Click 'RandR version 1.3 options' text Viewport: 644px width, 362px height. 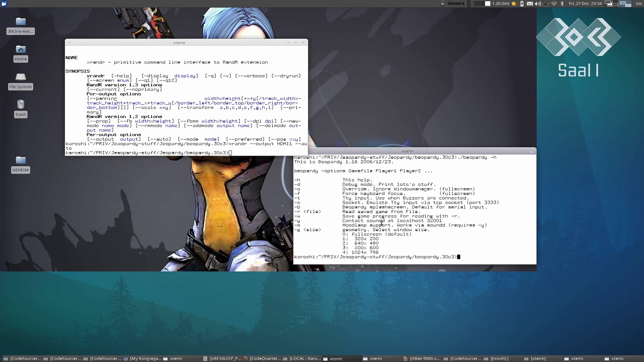pos(124,85)
